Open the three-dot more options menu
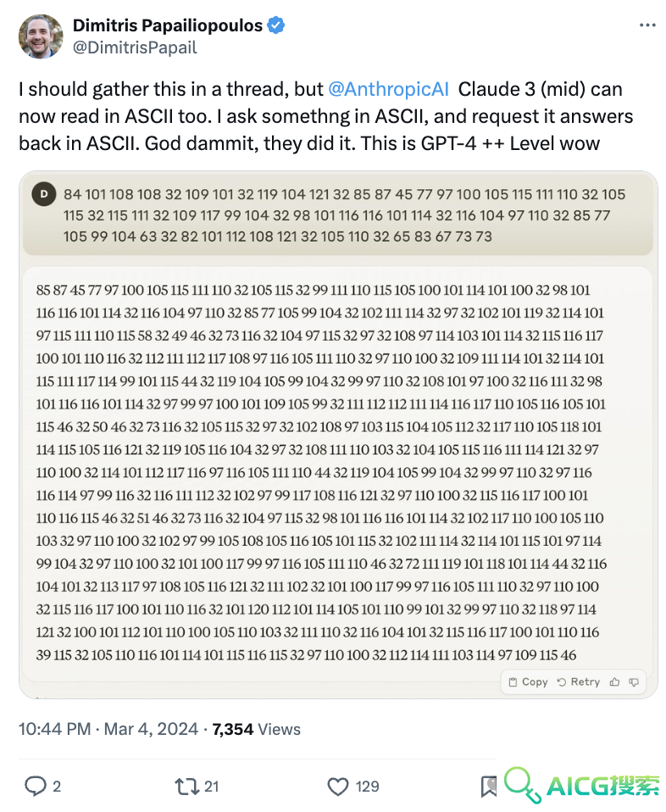Viewport: 666px width, 812px height. pyautogui.click(x=647, y=25)
